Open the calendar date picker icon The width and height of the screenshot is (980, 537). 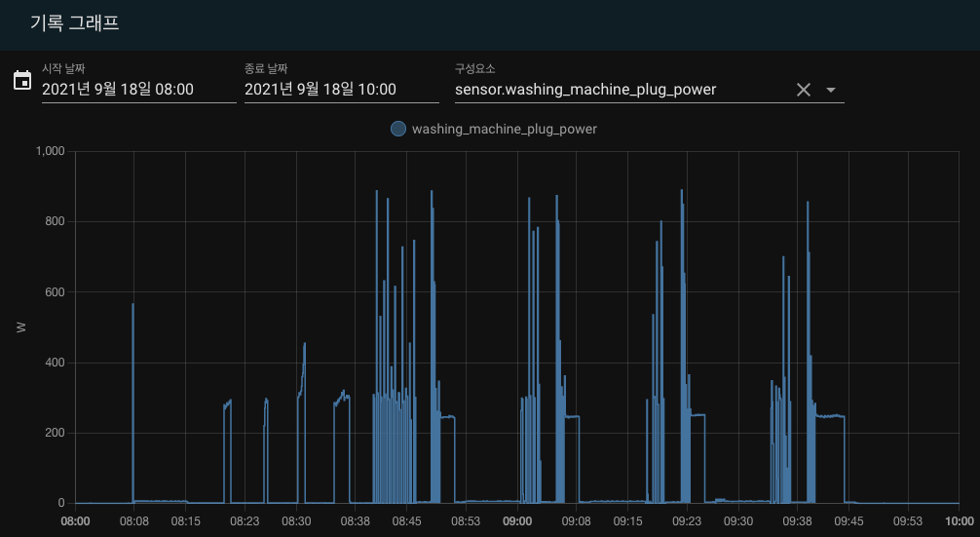coord(22,81)
